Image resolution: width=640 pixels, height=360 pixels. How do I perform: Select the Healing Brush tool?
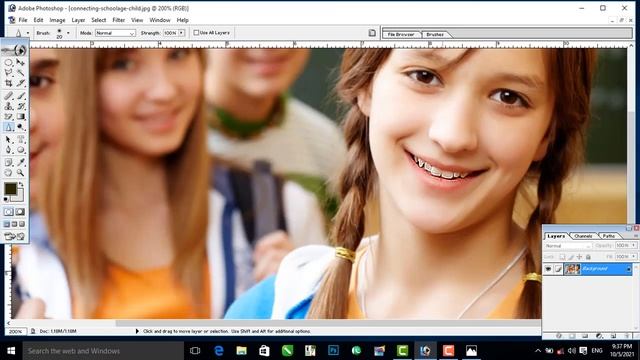(9, 96)
